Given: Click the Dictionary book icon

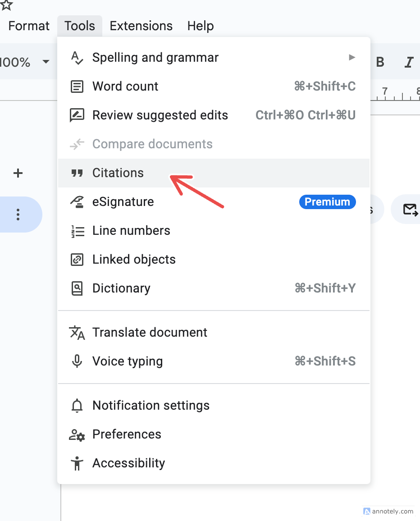Looking at the screenshot, I should [x=77, y=288].
